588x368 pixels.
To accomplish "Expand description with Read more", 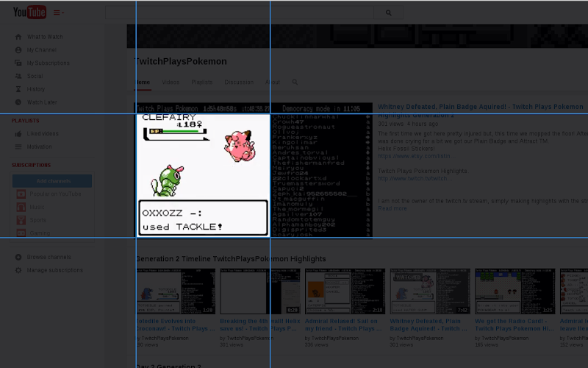I will click(392, 208).
